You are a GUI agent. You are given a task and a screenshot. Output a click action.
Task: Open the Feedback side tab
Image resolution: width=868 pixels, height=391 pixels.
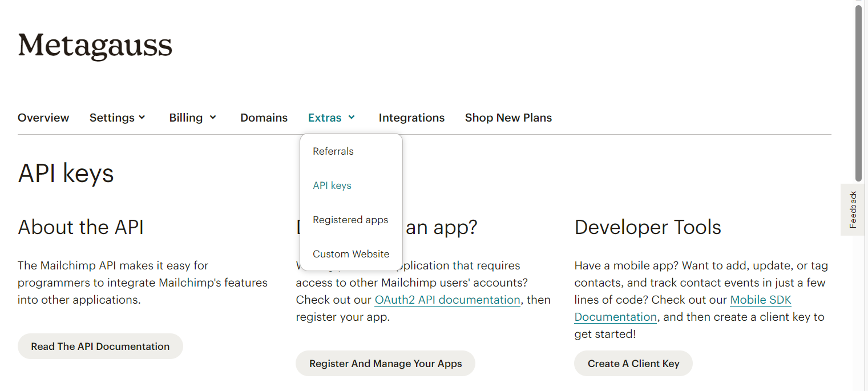854,209
